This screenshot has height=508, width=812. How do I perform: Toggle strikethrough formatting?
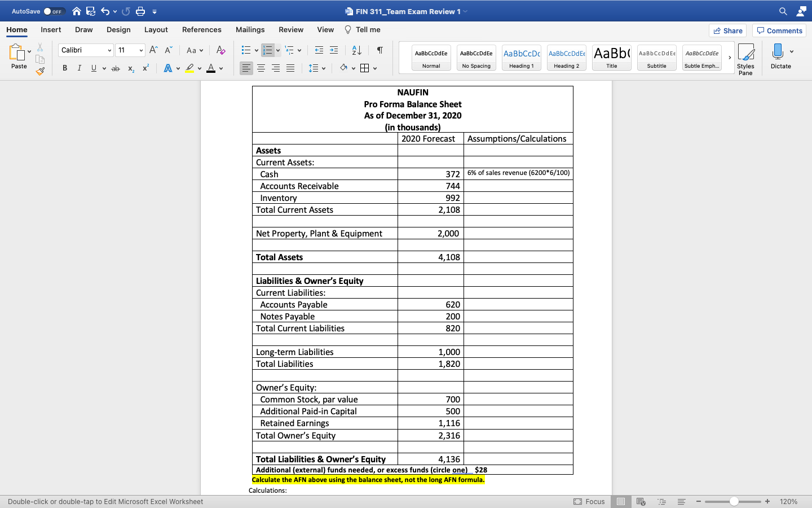(x=116, y=68)
